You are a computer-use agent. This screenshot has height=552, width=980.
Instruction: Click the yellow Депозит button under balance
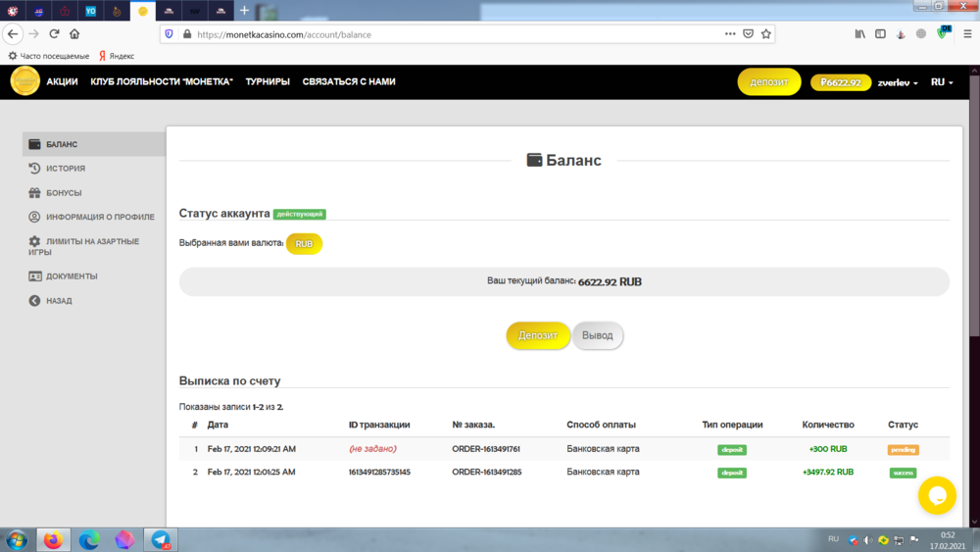pyautogui.click(x=537, y=335)
